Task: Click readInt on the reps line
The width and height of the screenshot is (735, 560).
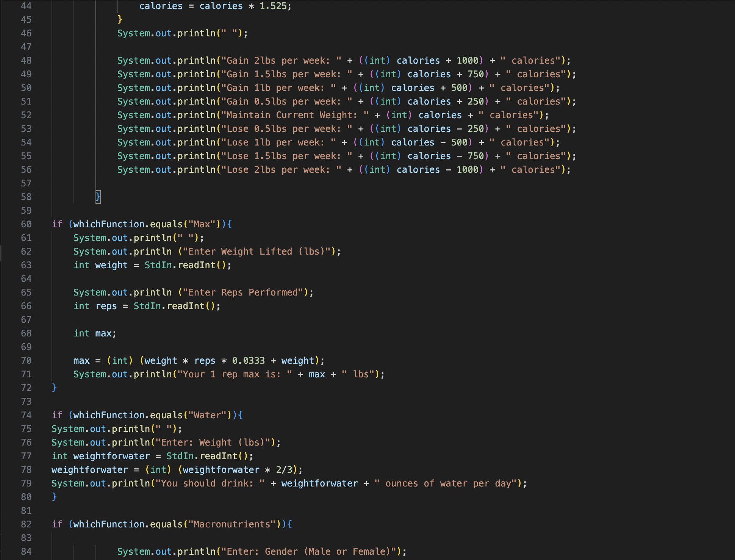Action: [x=186, y=306]
